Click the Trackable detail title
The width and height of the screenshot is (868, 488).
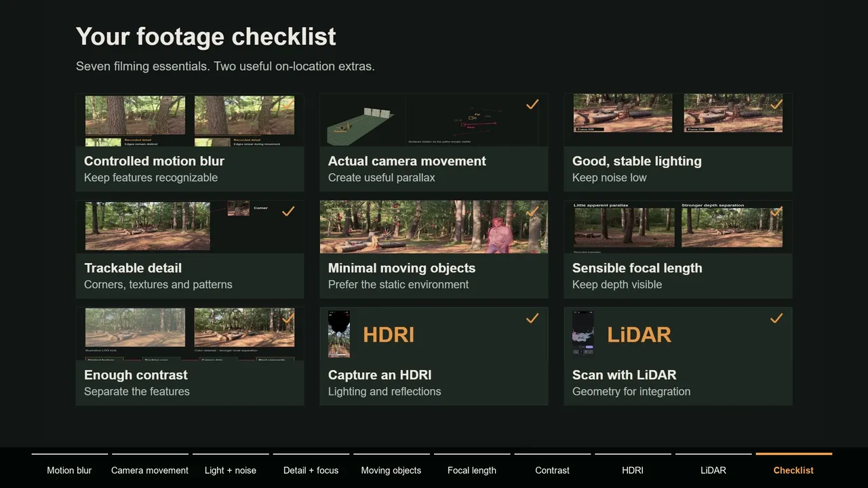133,268
